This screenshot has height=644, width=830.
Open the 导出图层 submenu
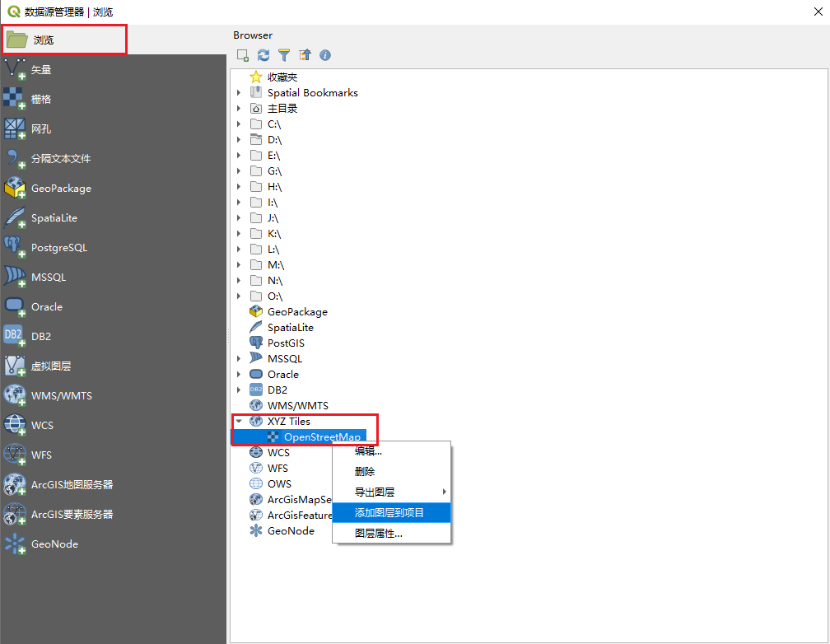pyautogui.click(x=391, y=492)
